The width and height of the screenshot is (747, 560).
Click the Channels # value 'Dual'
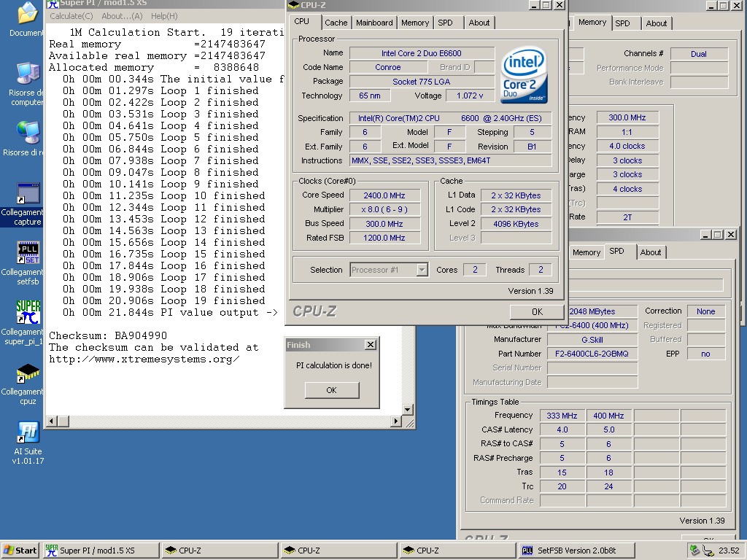[699, 54]
